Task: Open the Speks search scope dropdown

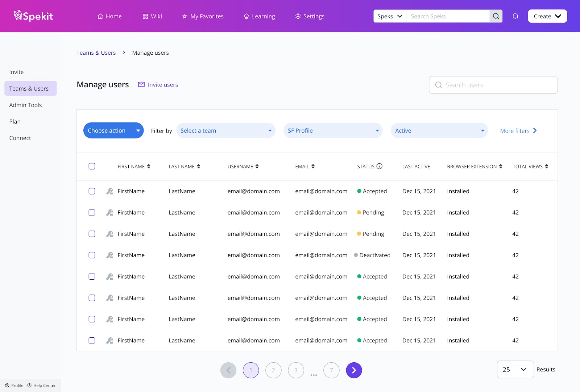Action: (x=390, y=16)
